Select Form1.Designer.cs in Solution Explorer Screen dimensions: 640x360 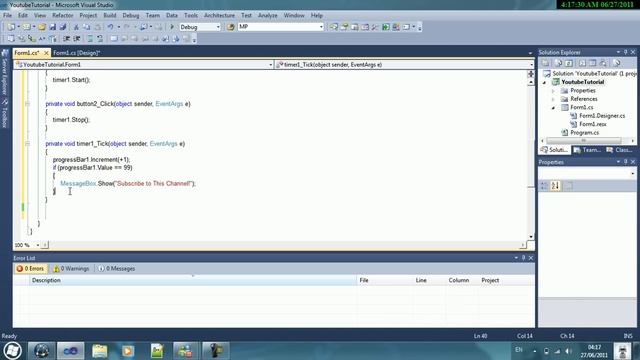coord(602,116)
